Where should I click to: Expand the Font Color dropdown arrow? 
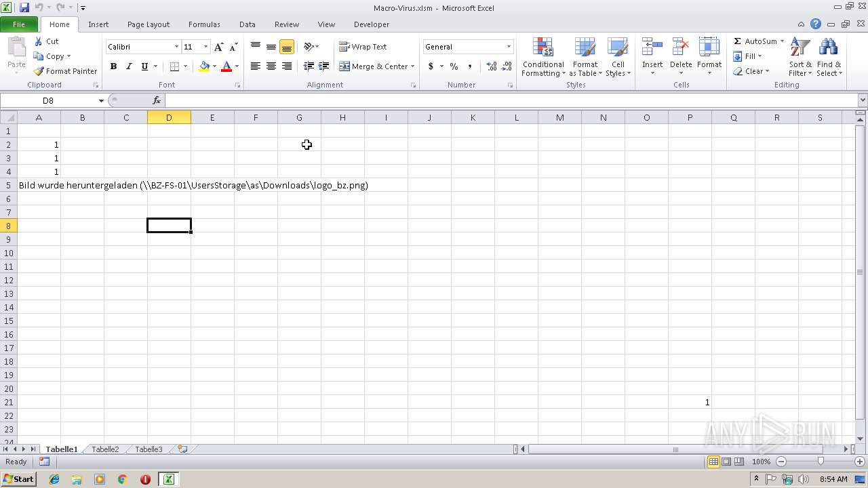pos(237,66)
